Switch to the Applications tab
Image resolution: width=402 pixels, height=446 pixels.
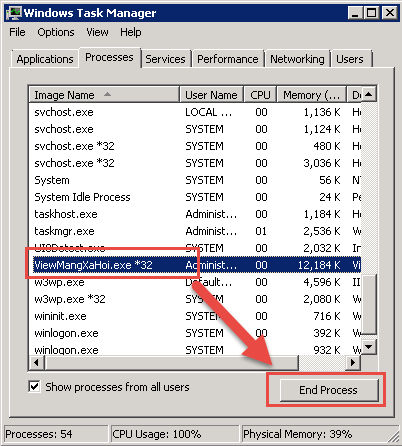45,59
